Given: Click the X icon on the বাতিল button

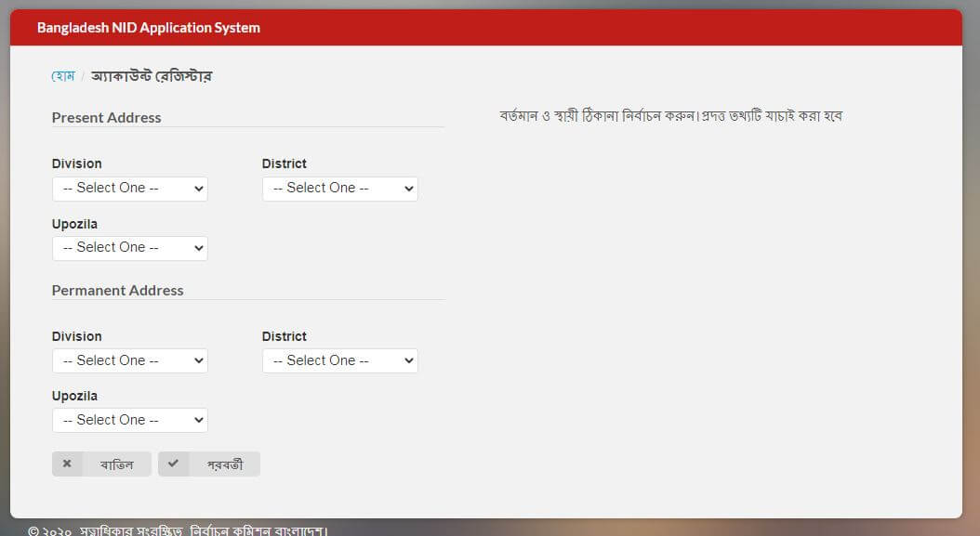Looking at the screenshot, I should coord(67,464).
